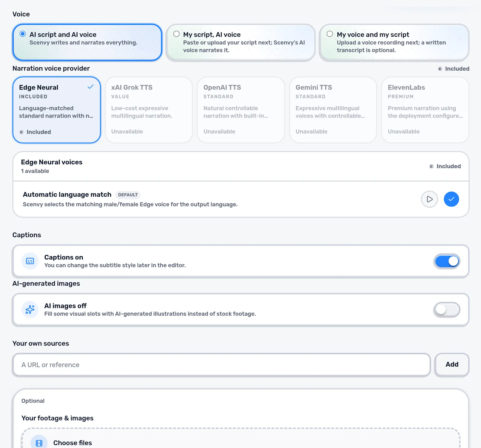
Task: Click the Edge Neural voices heading
Action: 52,162
